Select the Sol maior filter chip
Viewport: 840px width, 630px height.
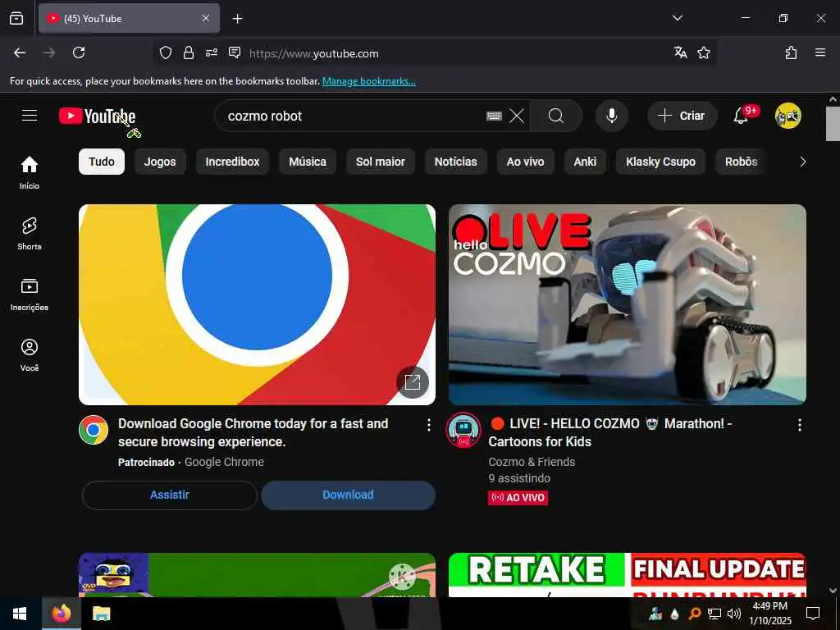tap(381, 162)
